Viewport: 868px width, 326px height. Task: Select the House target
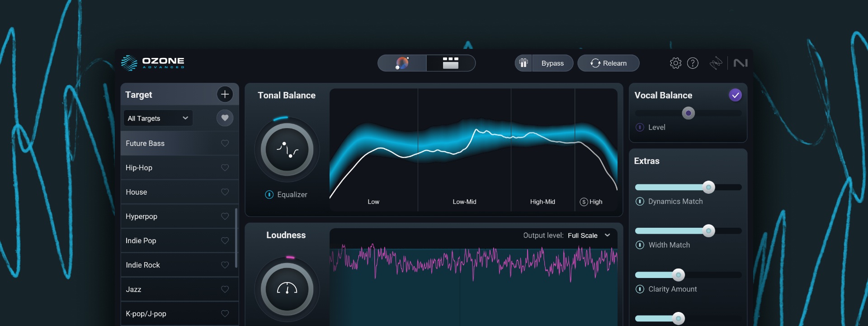tap(179, 192)
